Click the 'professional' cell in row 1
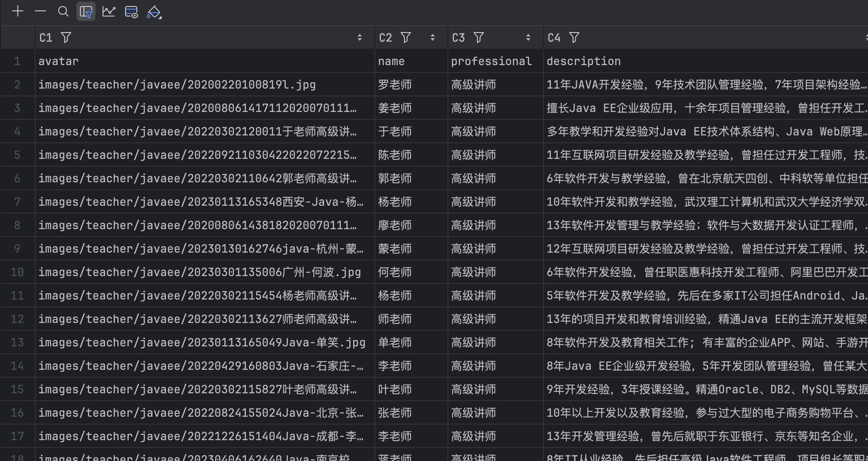 click(491, 61)
